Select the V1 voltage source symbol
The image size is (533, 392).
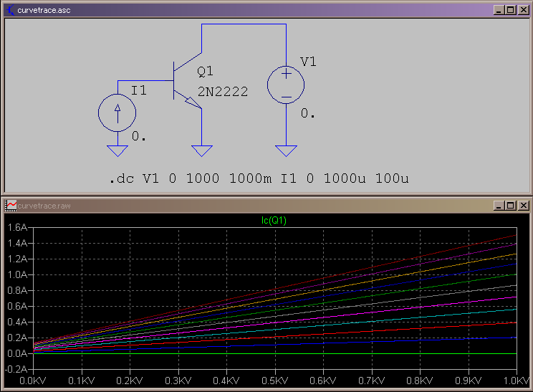click(286, 85)
